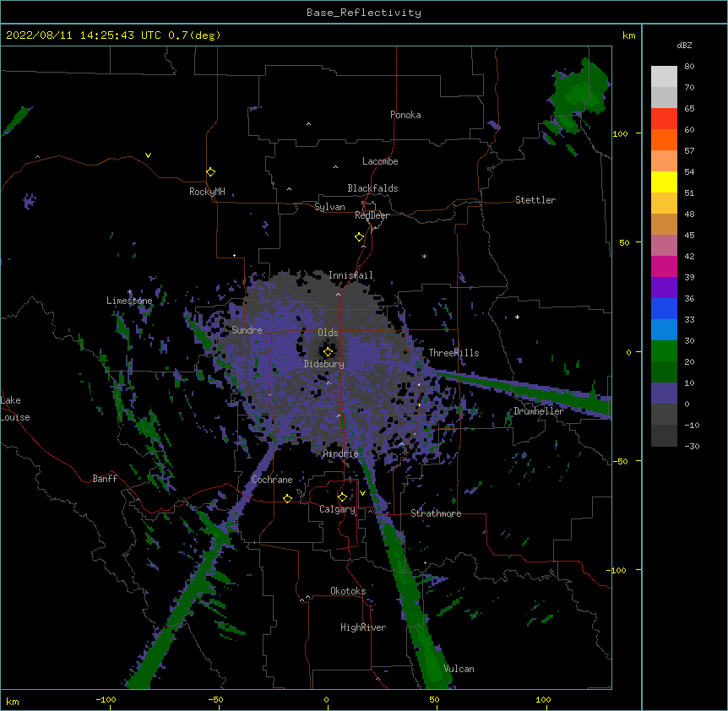
Task: Click the Didsbury town label
Action: coord(324,364)
